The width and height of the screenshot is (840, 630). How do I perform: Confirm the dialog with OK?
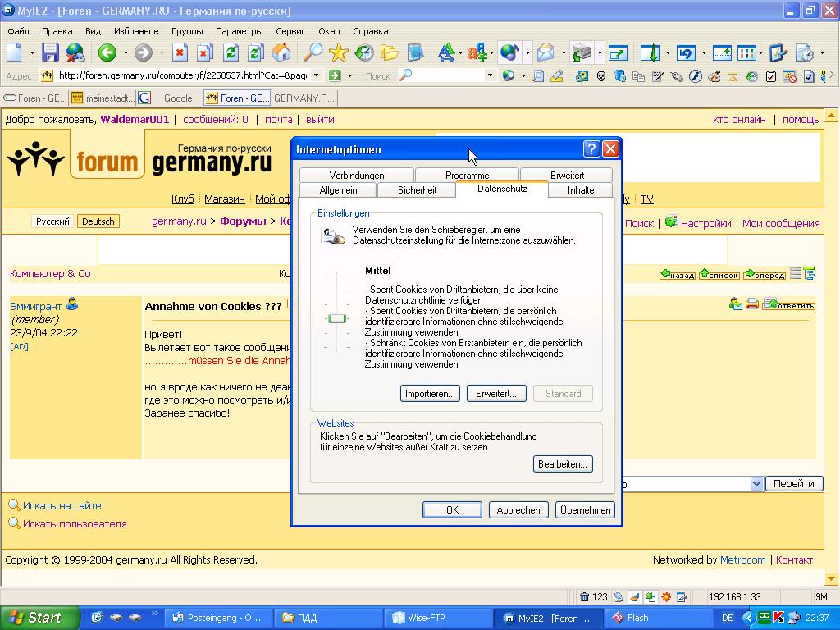[x=452, y=509]
